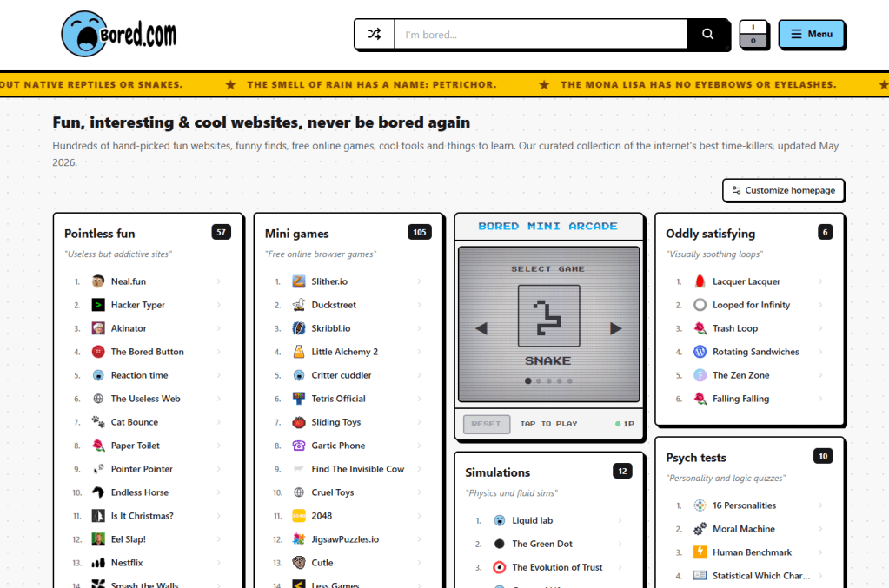Click the arcade RESET button
This screenshot has width=889, height=588.
click(x=487, y=424)
